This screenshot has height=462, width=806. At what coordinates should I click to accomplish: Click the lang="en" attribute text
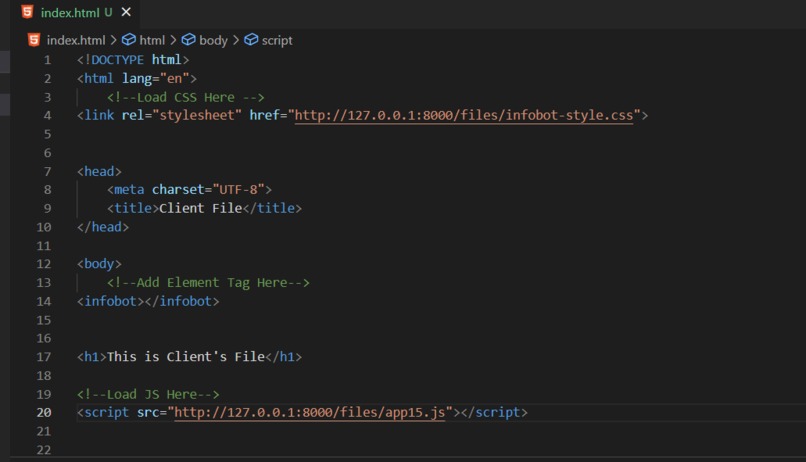[156, 78]
